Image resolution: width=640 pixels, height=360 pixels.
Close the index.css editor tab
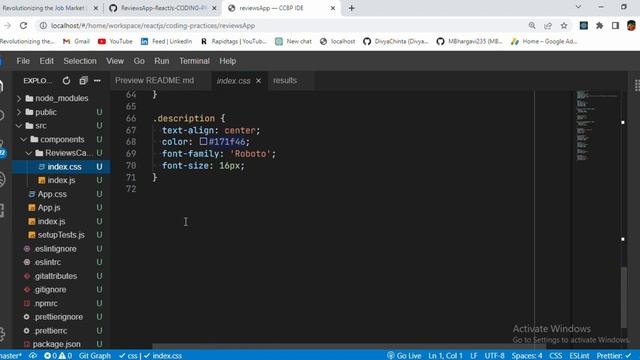258,81
